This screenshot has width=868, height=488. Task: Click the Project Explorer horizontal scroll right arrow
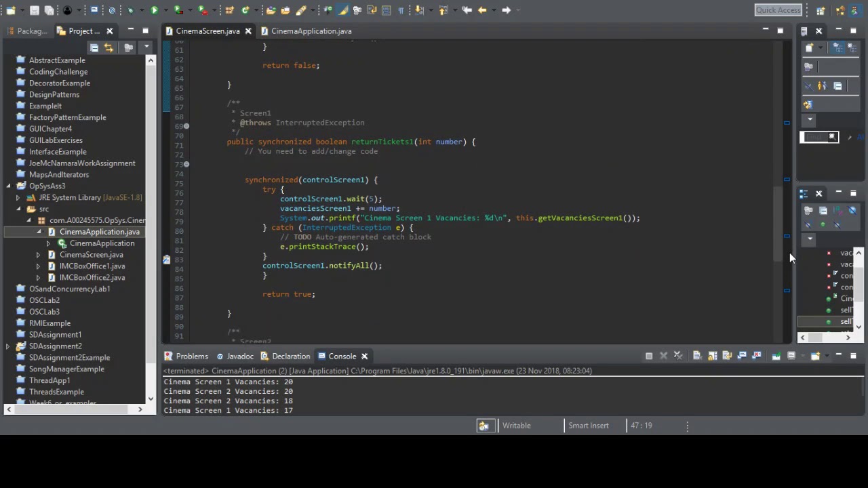tap(140, 409)
